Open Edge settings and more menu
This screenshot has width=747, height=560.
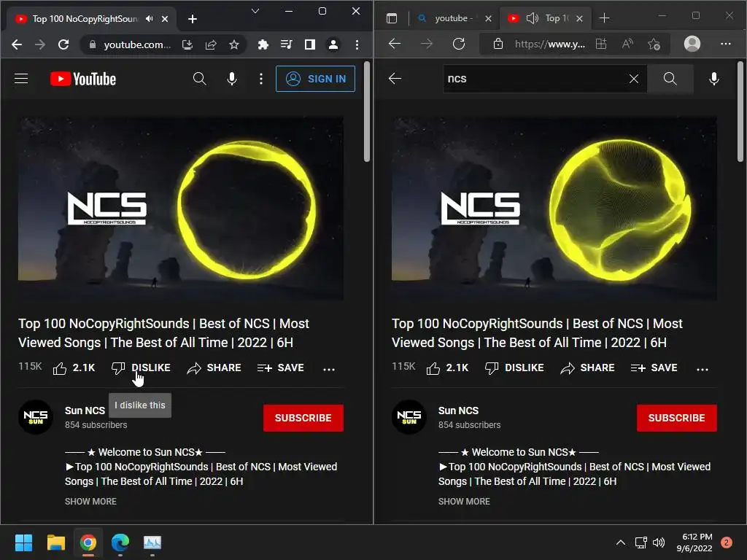click(x=726, y=44)
